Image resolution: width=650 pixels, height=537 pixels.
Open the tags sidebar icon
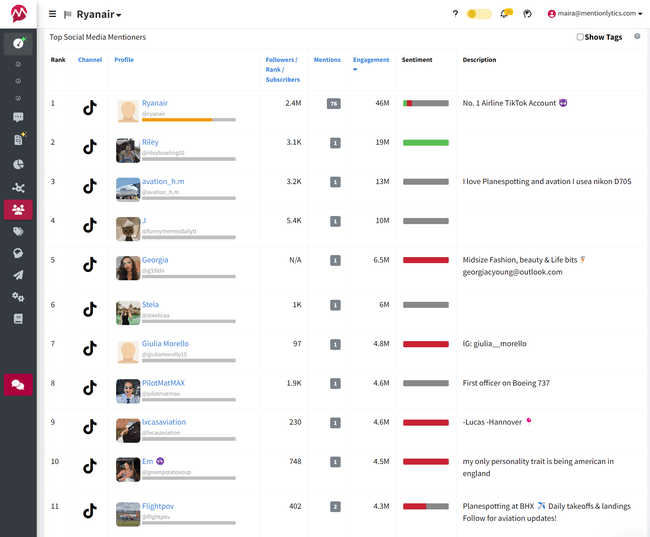18,231
